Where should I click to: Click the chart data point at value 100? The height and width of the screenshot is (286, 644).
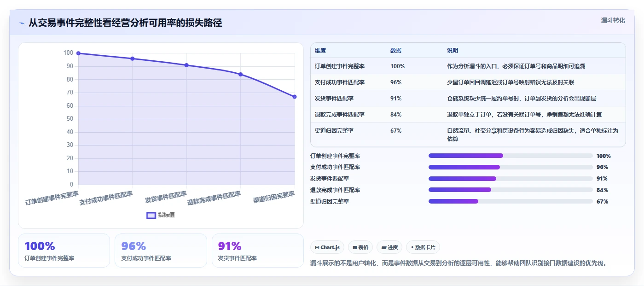(78, 53)
